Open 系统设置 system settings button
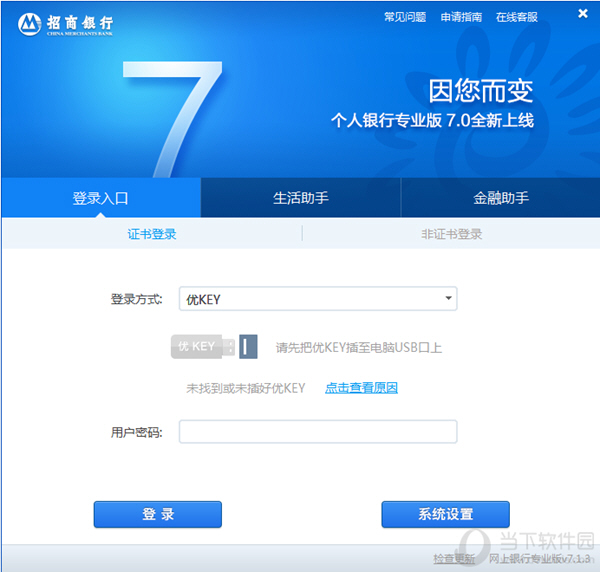This screenshot has height=572, width=600. click(x=445, y=514)
